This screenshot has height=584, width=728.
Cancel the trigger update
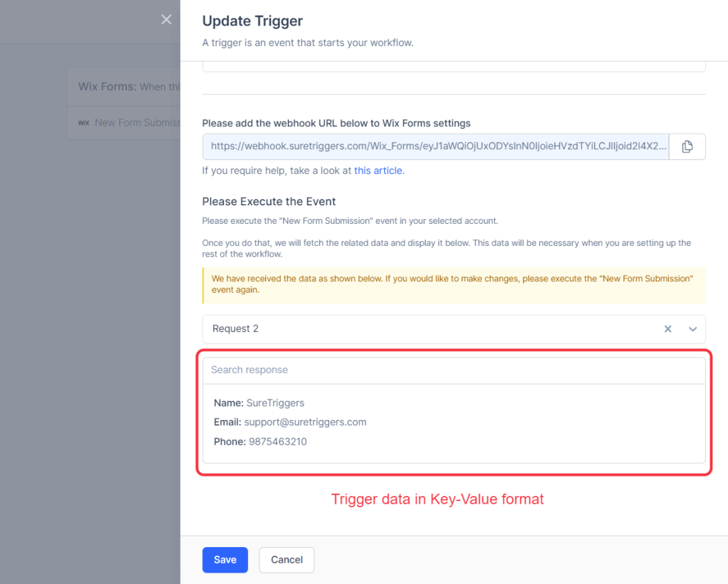[287, 560]
